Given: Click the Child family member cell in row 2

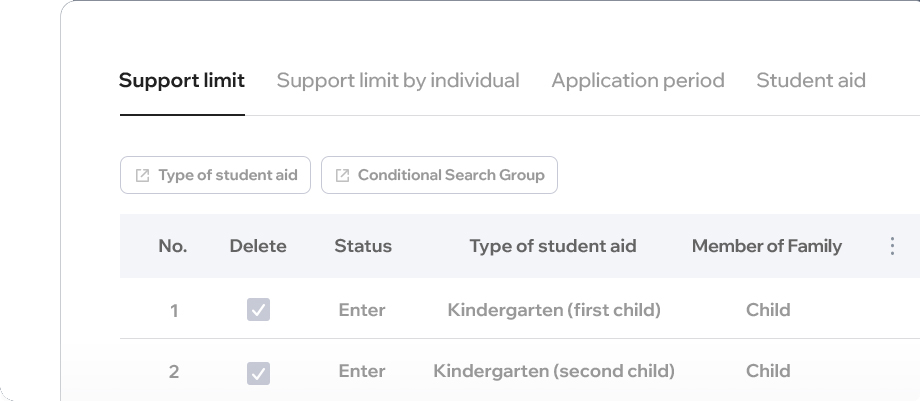Looking at the screenshot, I should click(x=768, y=371).
